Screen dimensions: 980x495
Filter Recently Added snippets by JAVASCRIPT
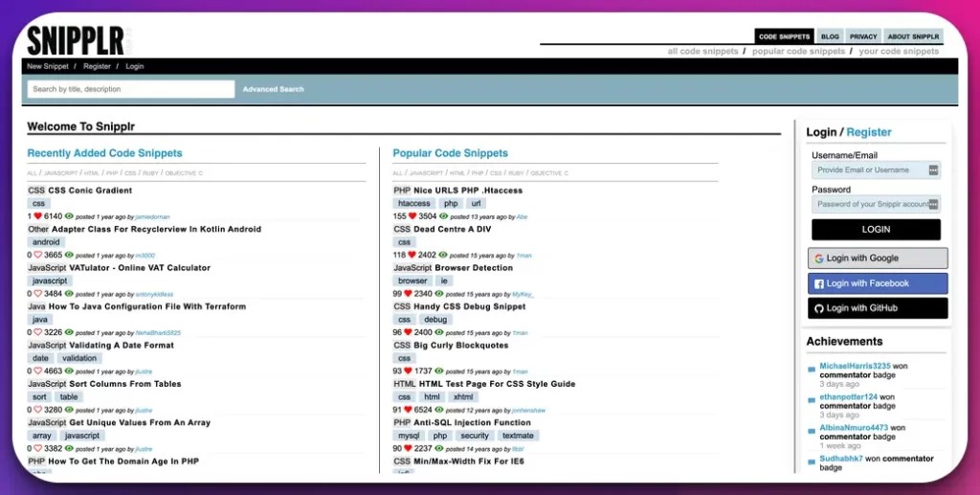pos(60,173)
